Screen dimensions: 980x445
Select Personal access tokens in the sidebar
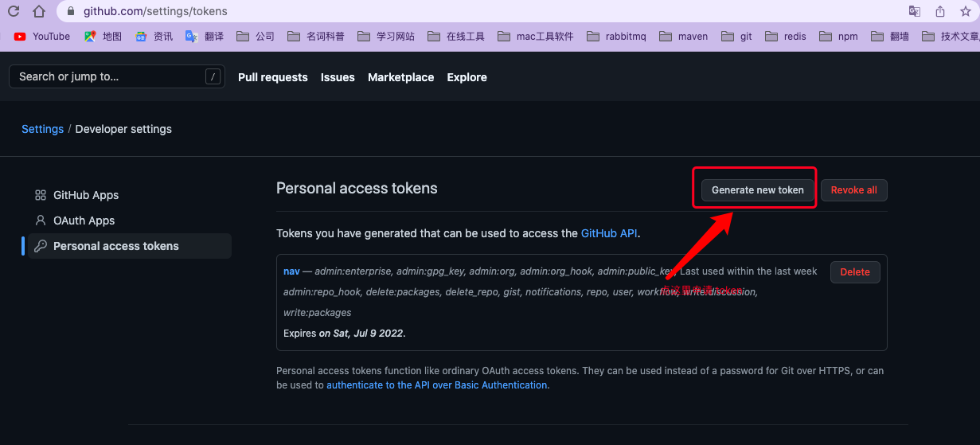pyautogui.click(x=130, y=246)
